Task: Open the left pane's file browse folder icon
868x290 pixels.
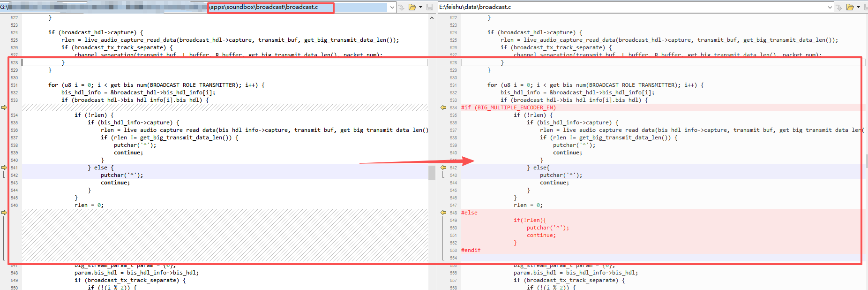Action: (412, 7)
